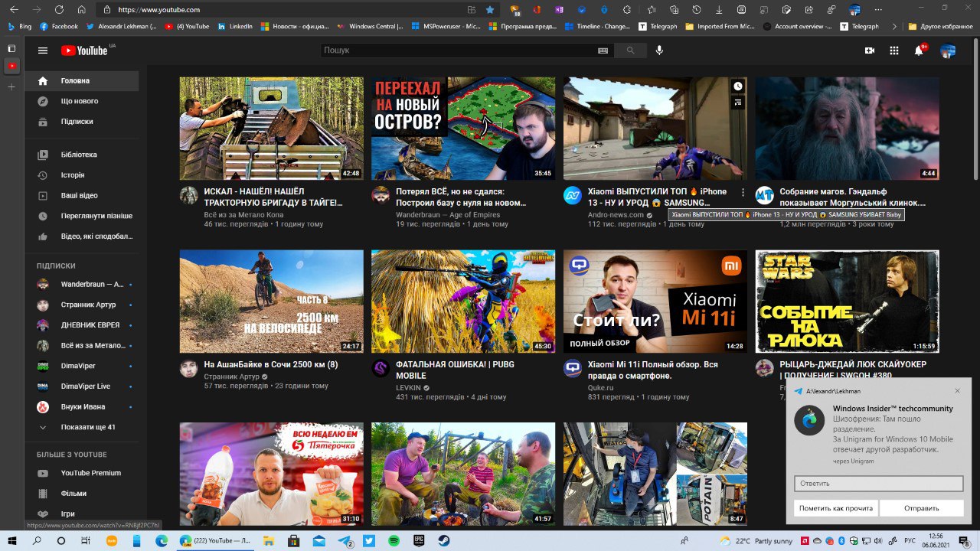Open Andro-news.com channel name

point(616,215)
